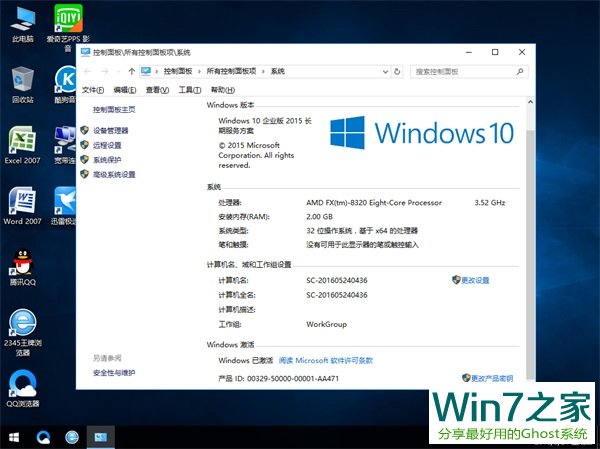Click the computer icon in address bar
Viewport: 600px width, 449px height.
pyautogui.click(x=146, y=72)
